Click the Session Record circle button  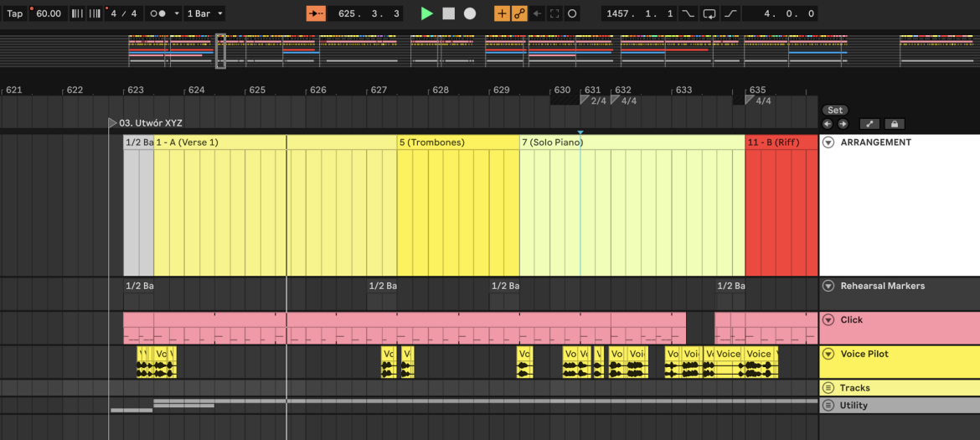point(571,13)
